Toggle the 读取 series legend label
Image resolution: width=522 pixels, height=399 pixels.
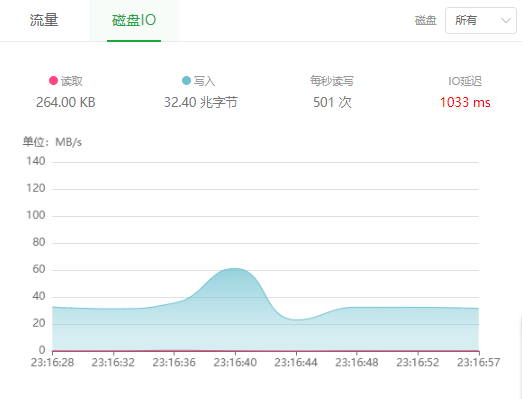71,81
